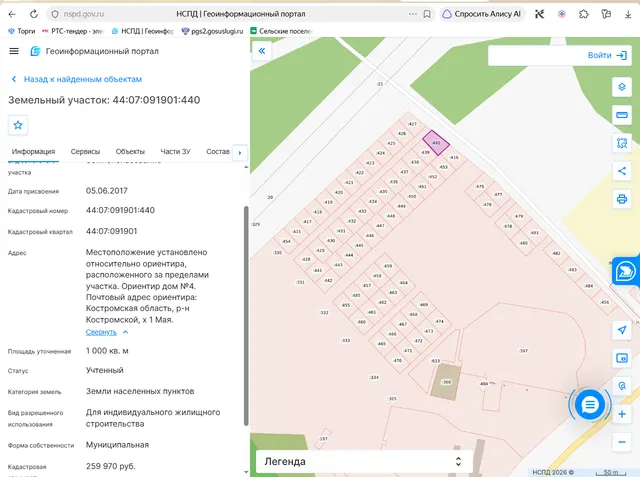Reload the nspd.gov.ru page
The width and height of the screenshot is (640, 477).
point(34,14)
